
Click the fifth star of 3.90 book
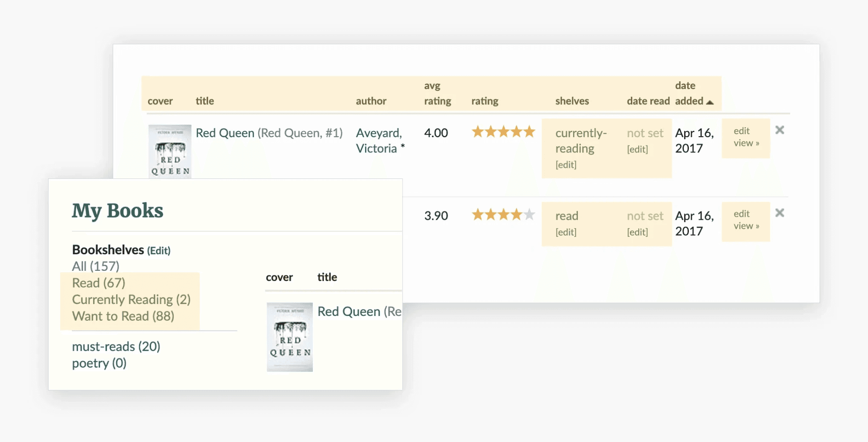click(x=529, y=214)
